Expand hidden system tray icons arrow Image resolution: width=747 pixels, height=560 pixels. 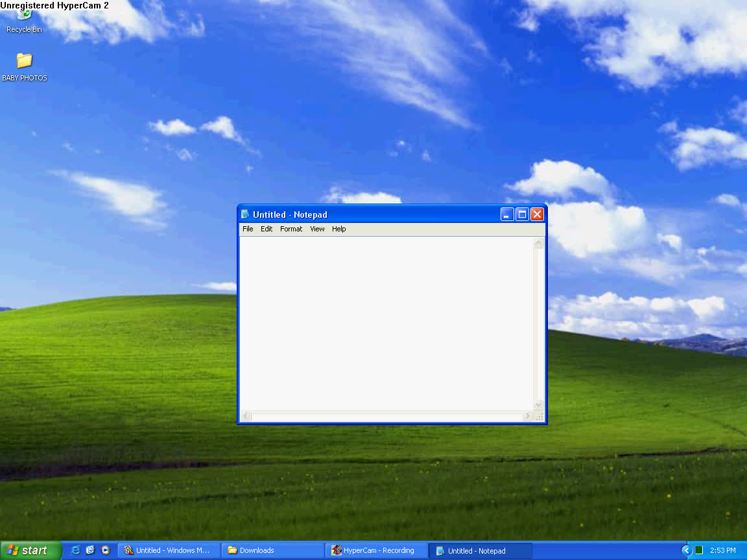click(687, 550)
